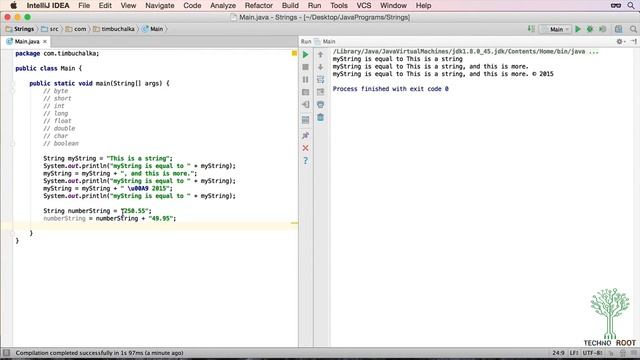Click src folder in navigation breadcrumb

50,29
